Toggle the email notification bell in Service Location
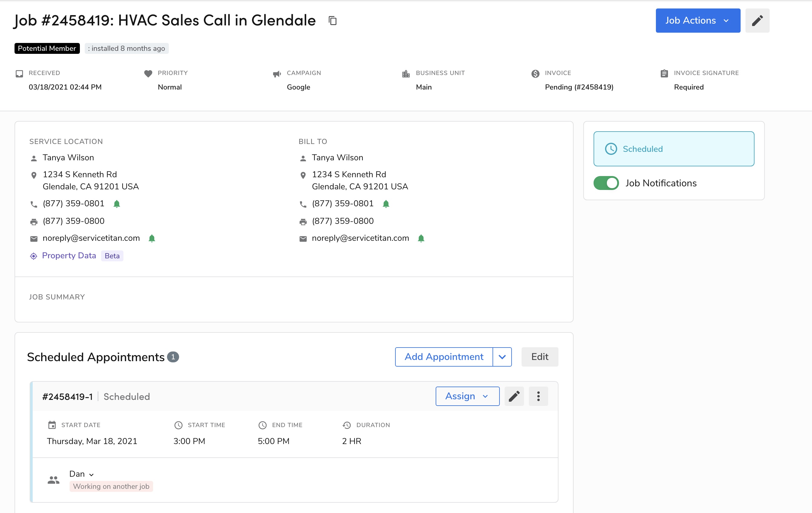Viewport: 812px width, 513px height. (x=152, y=238)
